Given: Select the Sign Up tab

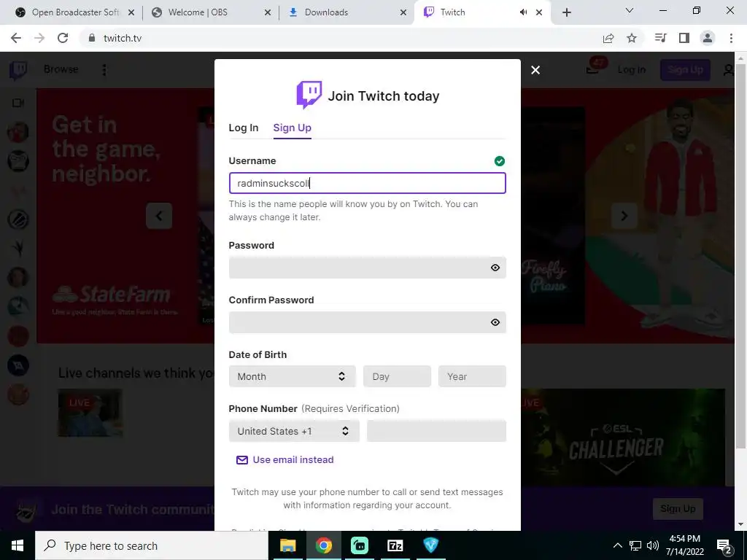Looking at the screenshot, I should [292, 128].
